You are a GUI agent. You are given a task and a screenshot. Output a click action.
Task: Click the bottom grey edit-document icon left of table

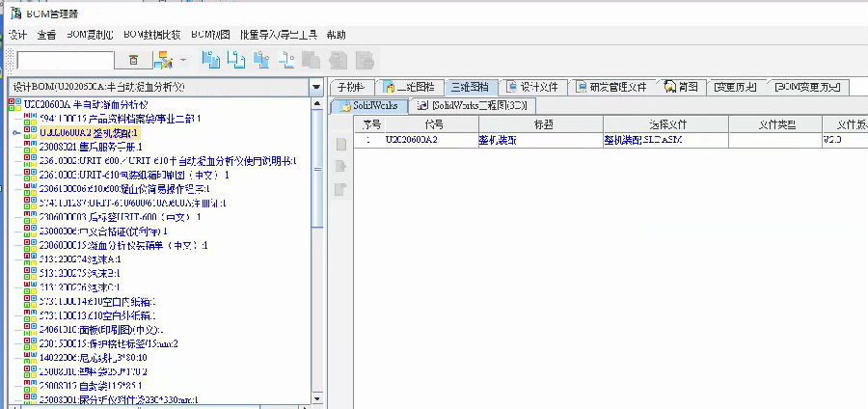pyautogui.click(x=341, y=190)
